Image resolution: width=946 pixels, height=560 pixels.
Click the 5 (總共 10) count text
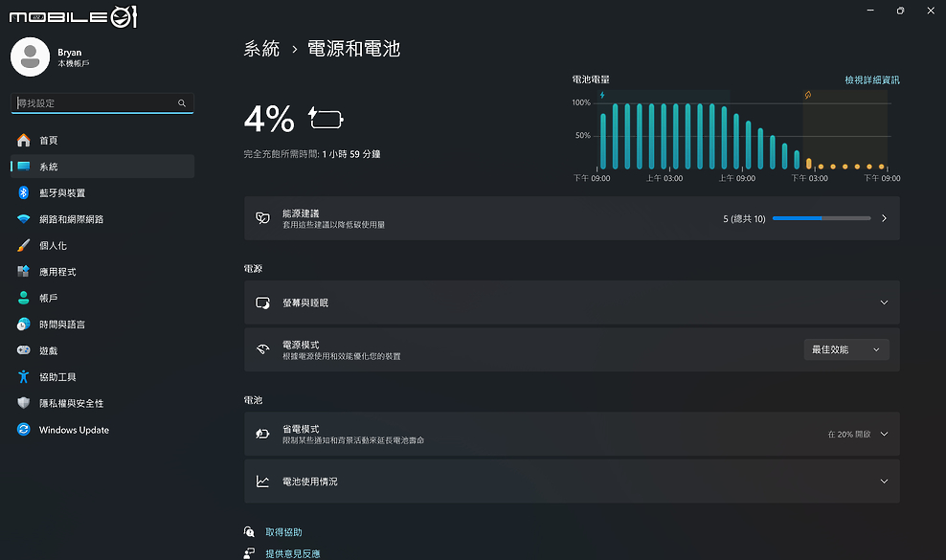point(744,218)
